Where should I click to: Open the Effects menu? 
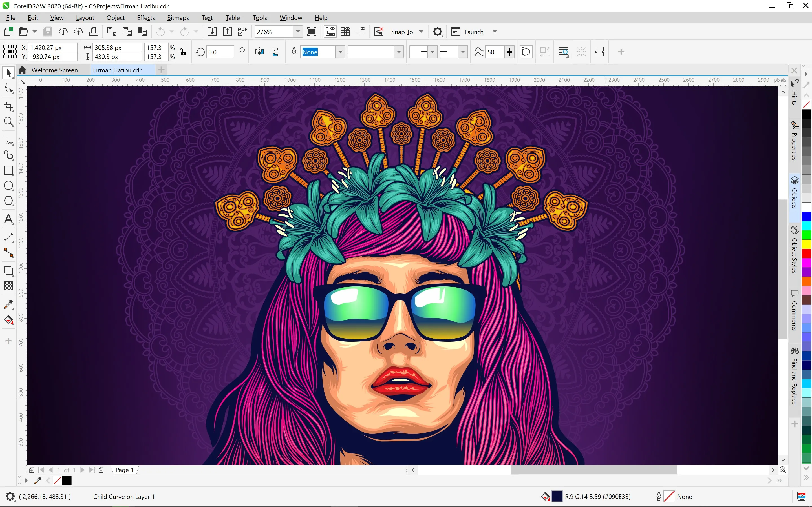pyautogui.click(x=145, y=17)
